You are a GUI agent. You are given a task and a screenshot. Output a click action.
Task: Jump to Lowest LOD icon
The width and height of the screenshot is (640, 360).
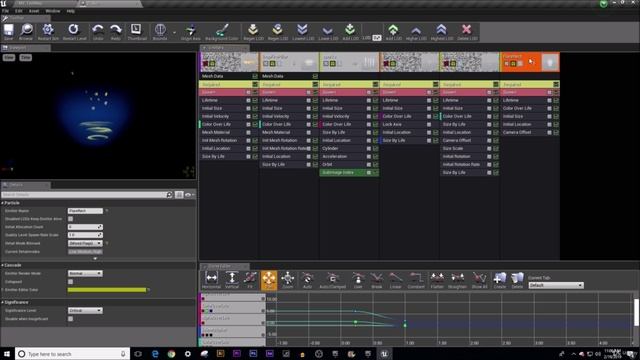[x=302, y=31]
